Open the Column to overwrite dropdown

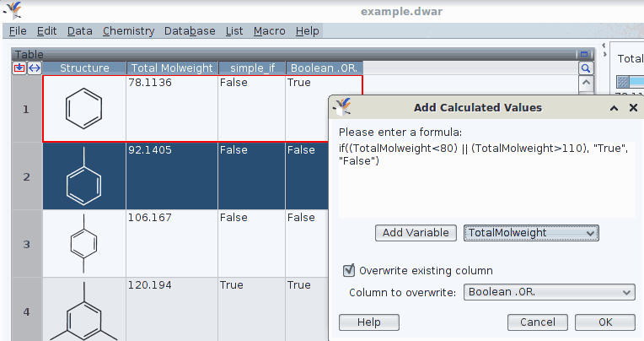[549, 292]
